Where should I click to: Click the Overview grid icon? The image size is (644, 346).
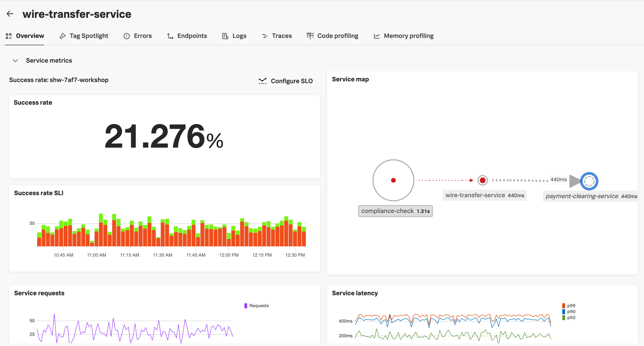pos(8,36)
